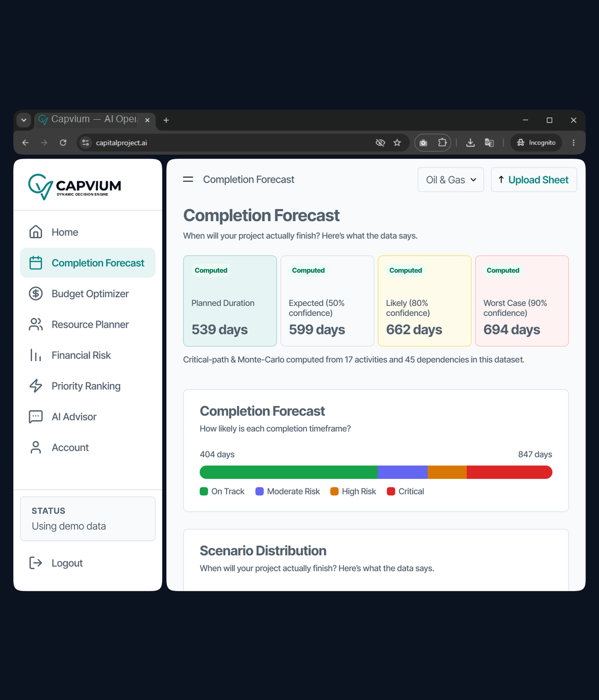
Task: Click the eye-slash tracking protection icon
Action: pyautogui.click(x=380, y=143)
